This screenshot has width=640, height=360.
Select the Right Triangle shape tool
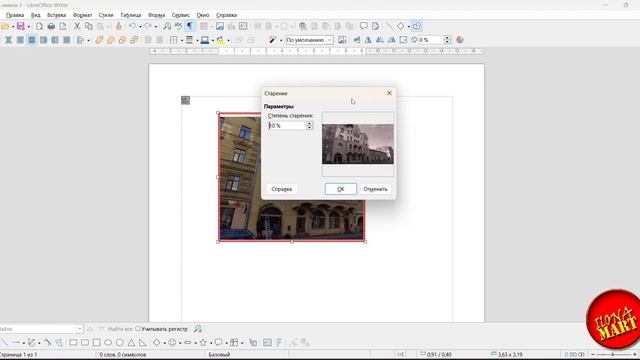(143, 342)
